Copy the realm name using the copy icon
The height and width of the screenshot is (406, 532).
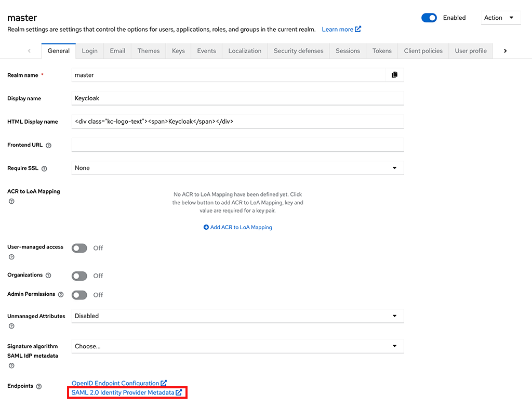(394, 75)
